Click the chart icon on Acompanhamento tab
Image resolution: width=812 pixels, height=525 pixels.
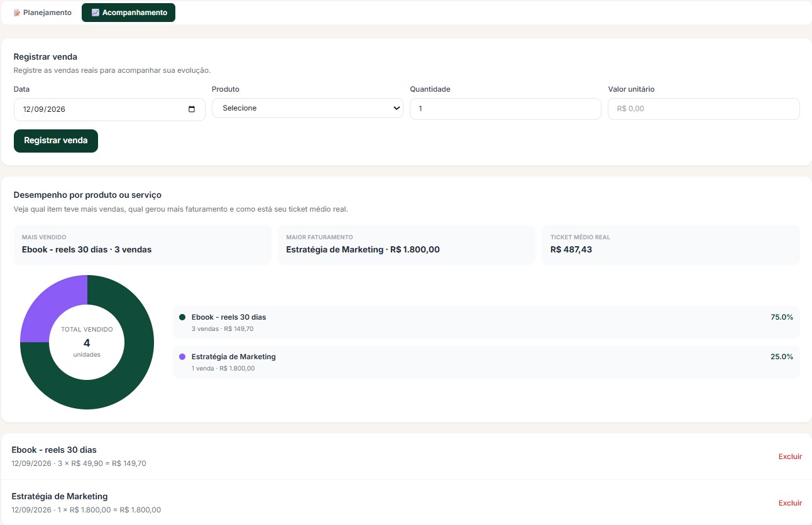coord(95,13)
